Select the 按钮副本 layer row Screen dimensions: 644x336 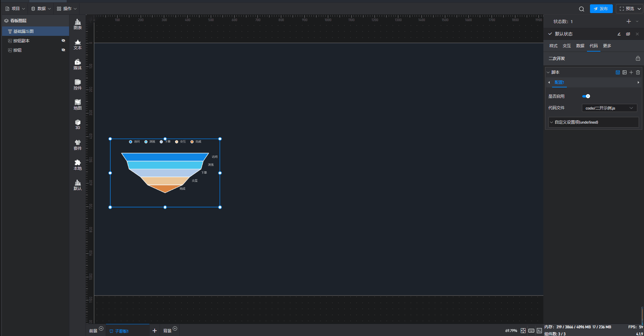[x=36, y=41]
